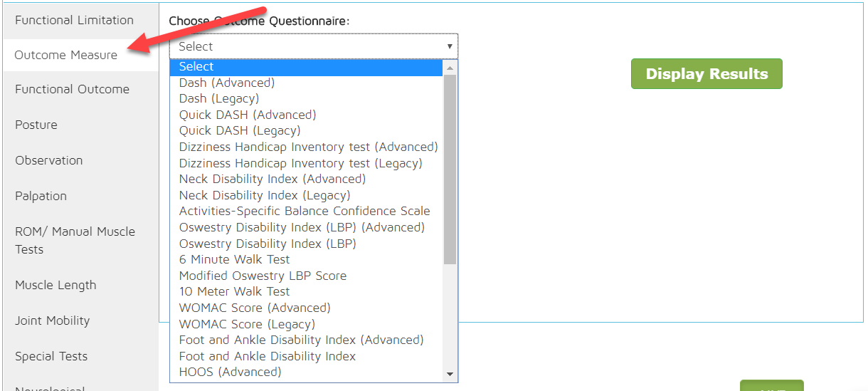868x391 pixels.
Task: Go to the Special Tests tab
Action: 51,356
